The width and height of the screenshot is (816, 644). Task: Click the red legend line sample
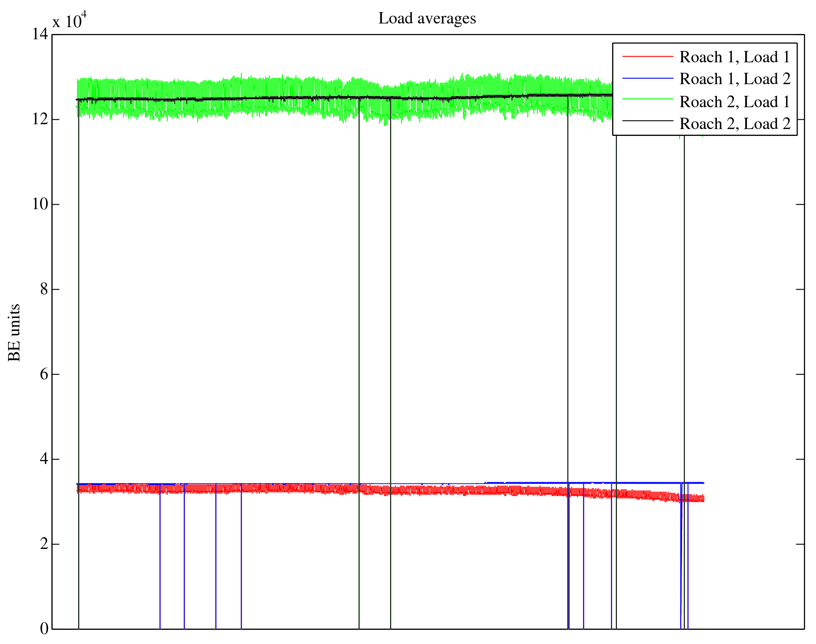click(647, 56)
